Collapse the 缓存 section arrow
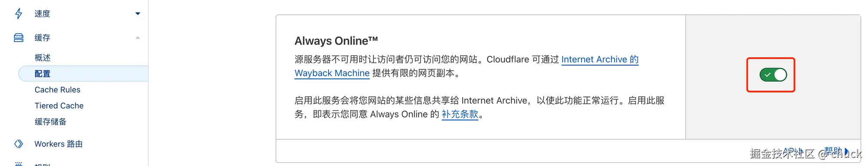This screenshot has width=868, height=166. [x=138, y=38]
